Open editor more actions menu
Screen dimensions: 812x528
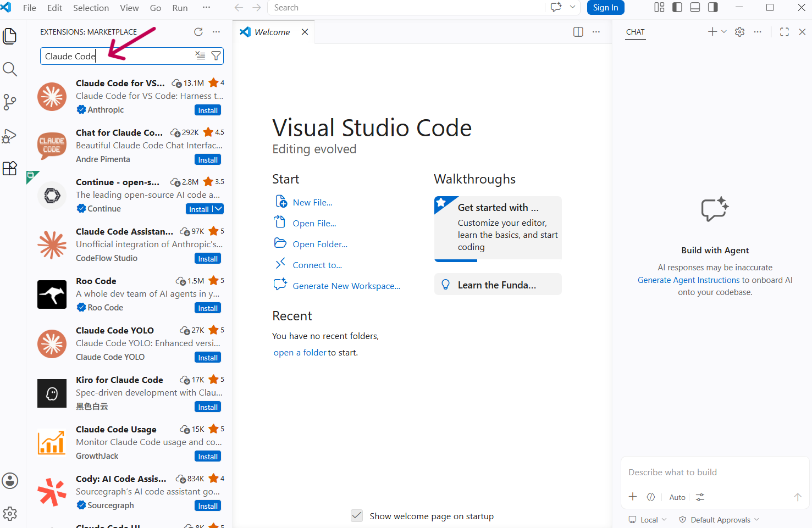point(596,32)
